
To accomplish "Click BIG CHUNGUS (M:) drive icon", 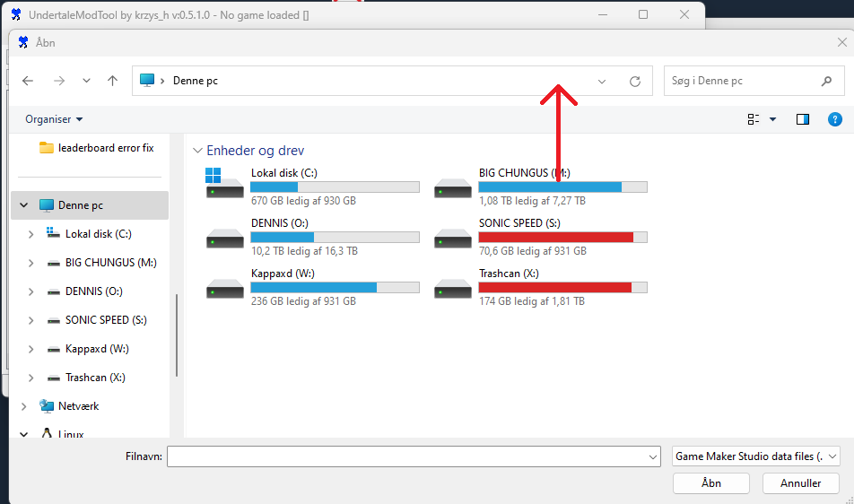I will tap(453, 188).
